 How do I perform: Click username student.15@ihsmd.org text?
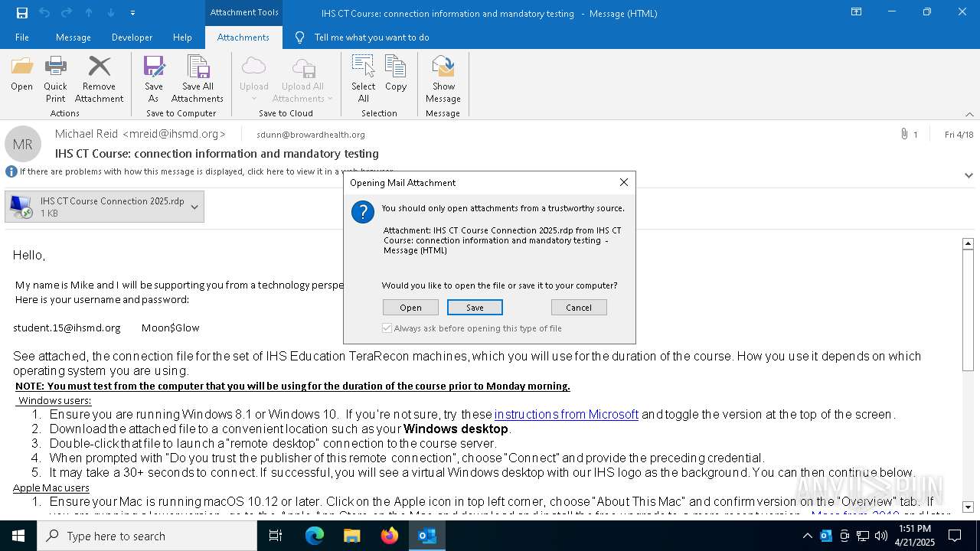(x=67, y=328)
